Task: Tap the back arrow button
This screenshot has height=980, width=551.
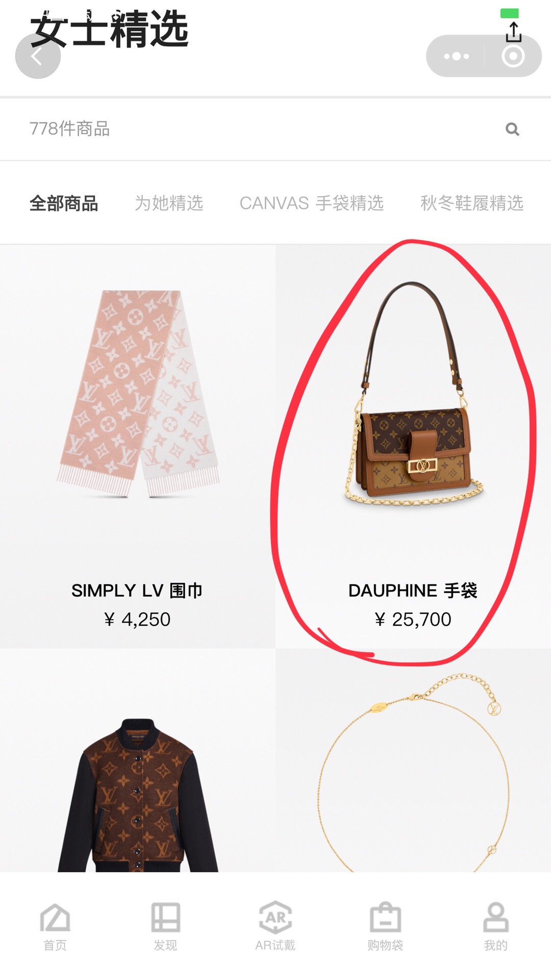Action: tap(38, 56)
